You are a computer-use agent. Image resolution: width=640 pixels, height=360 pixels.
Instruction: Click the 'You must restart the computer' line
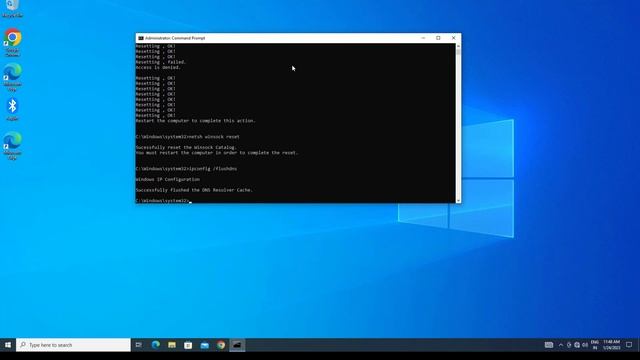tap(217, 153)
